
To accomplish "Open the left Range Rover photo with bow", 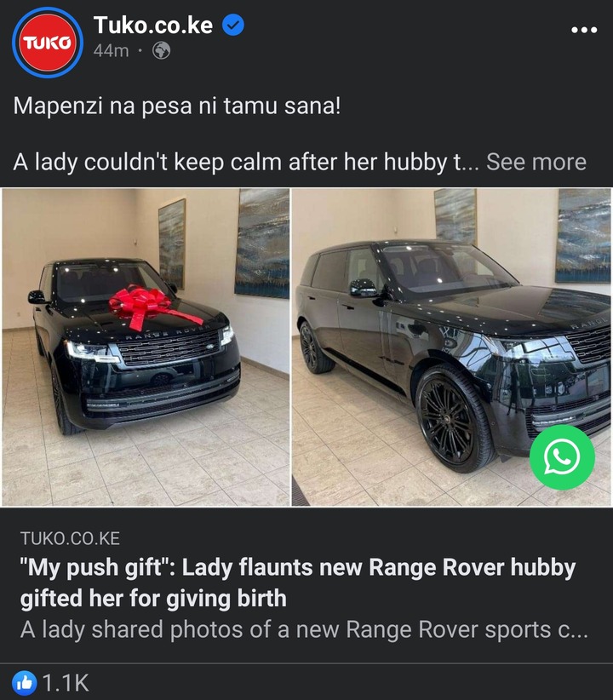I will [146, 347].
